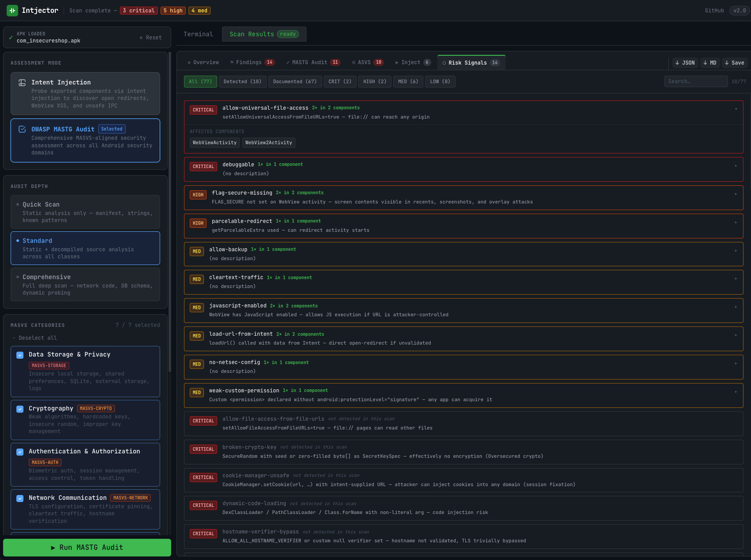Viewport: 751px width, 560px height.
Task: Collapse the allow-universal-file-access finding
Action: click(x=736, y=109)
